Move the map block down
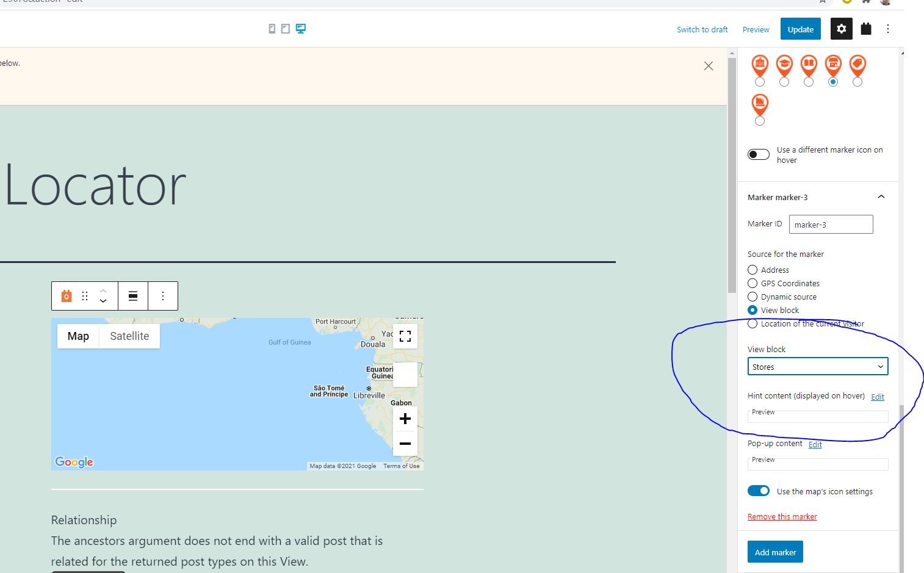924x573 pixels. tap(103, 301)
